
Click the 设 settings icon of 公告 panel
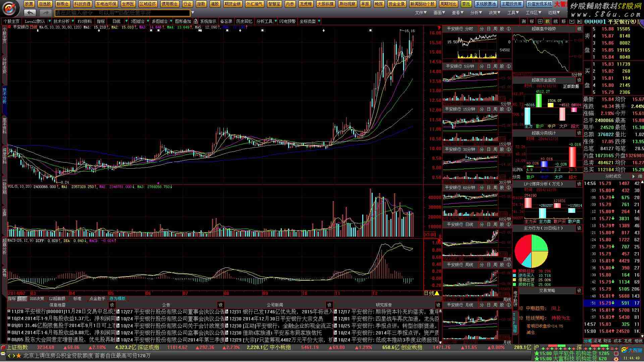(x=221, y=305)
